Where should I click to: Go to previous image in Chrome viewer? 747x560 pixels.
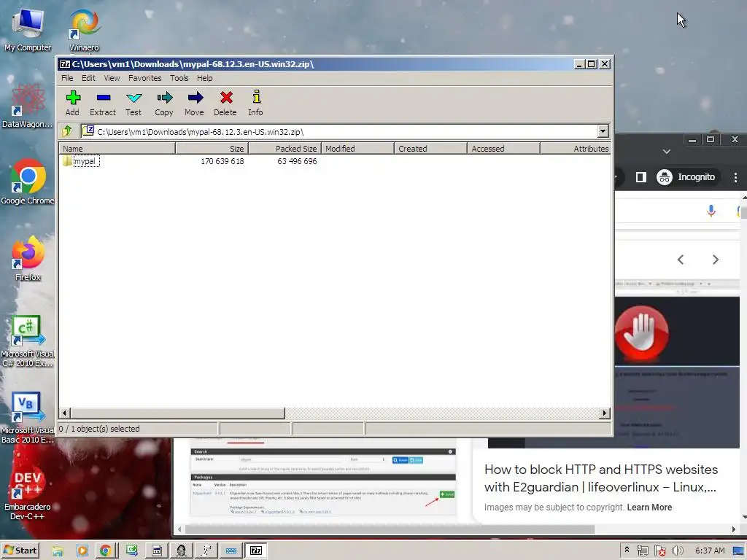681,260
